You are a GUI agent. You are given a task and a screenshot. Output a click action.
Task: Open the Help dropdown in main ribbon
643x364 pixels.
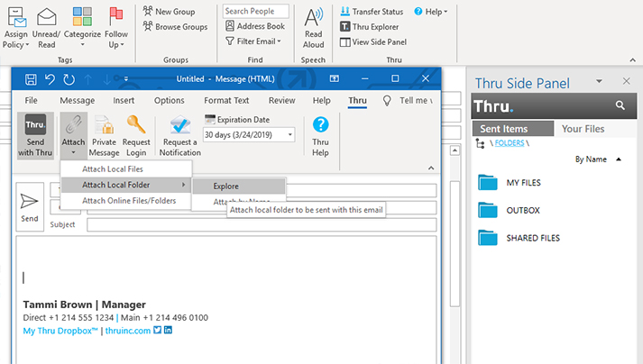tap(430, 12)
